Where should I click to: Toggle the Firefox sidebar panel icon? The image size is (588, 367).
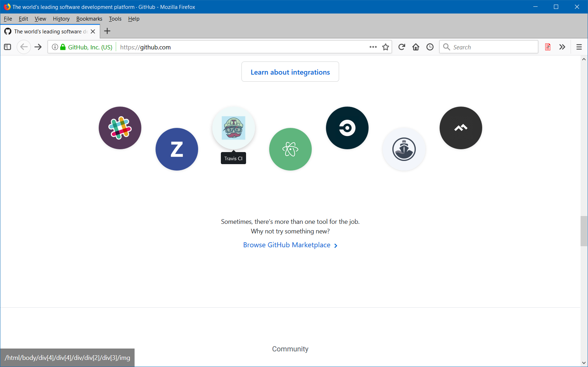[x=7, y=47]
